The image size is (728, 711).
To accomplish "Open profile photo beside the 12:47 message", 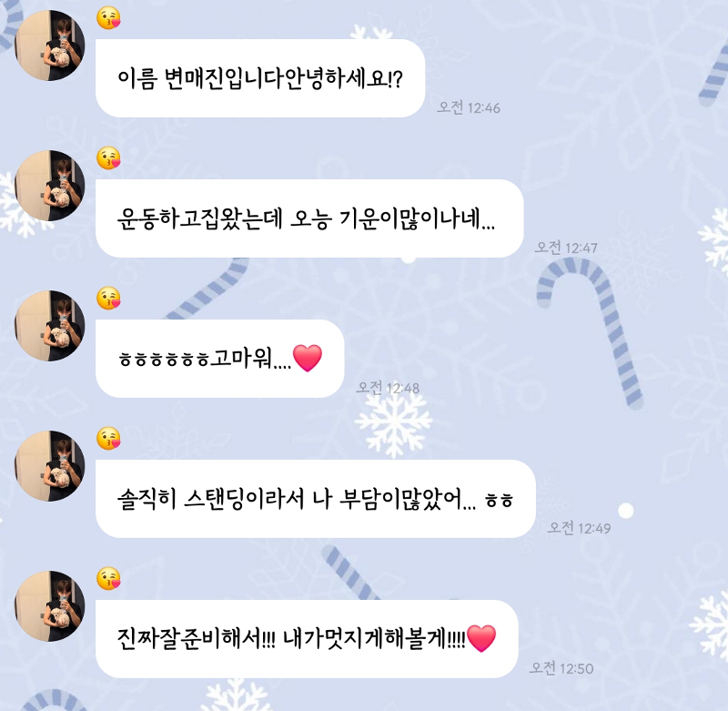I will (50, 186).
